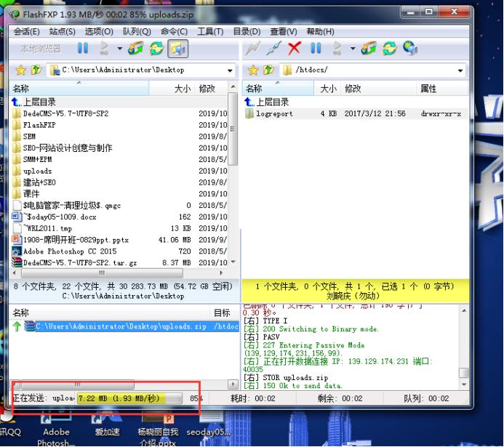The width and height of the screenshot is (504, 447).
Task: Click local pane favorites star icon
Action: tap(20, 70)
